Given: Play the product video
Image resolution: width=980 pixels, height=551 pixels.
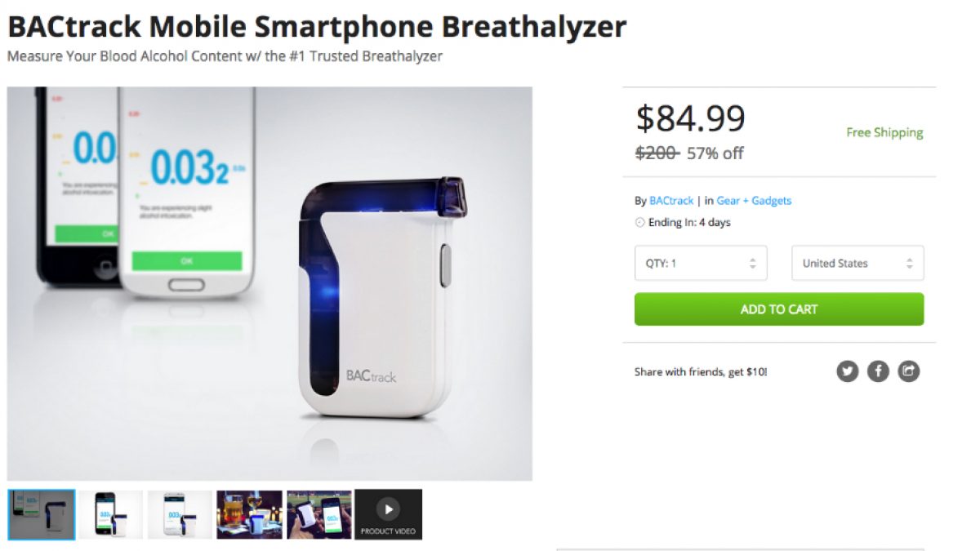Looking at the screenshot, I should [x=389, y=514].
